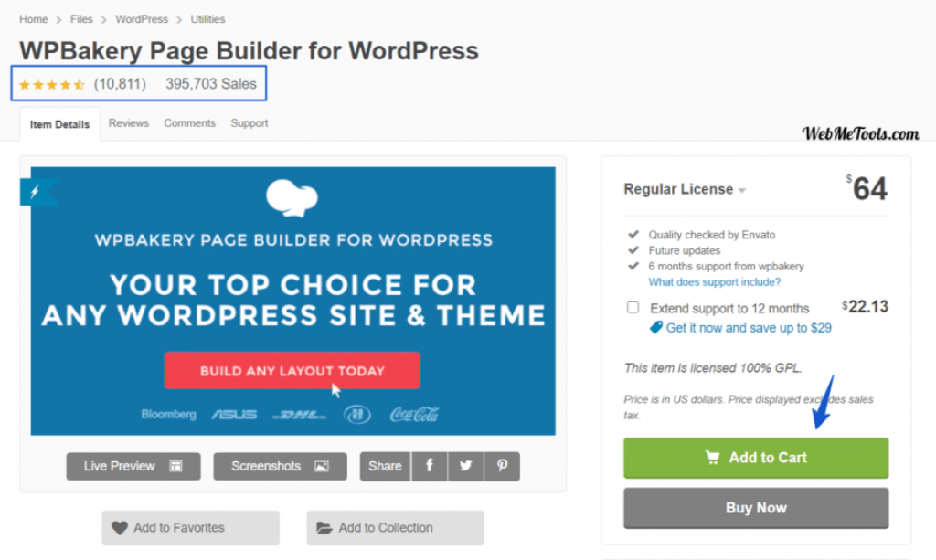Go to the Support tab
This screenshot has height=560, width=936.
click(250, 122)
